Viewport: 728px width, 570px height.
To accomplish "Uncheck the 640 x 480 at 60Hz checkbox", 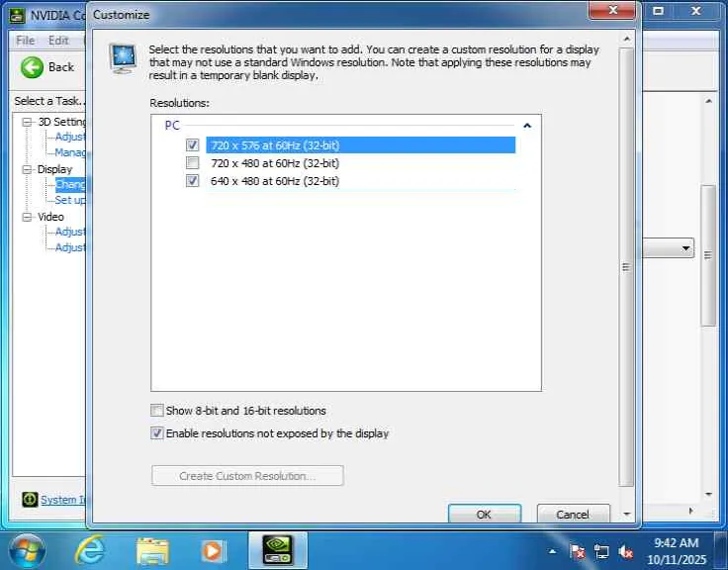I will (x=192, y=181).
